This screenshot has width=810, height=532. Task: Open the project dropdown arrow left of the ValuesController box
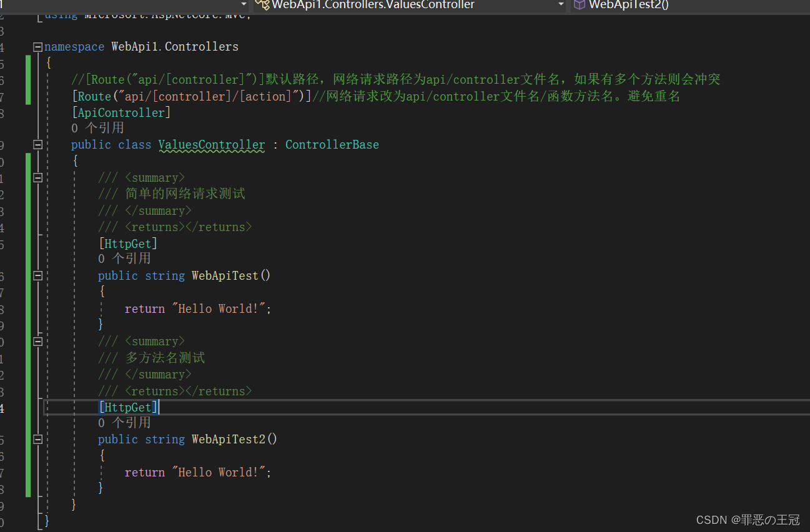[x=244, y=4]
